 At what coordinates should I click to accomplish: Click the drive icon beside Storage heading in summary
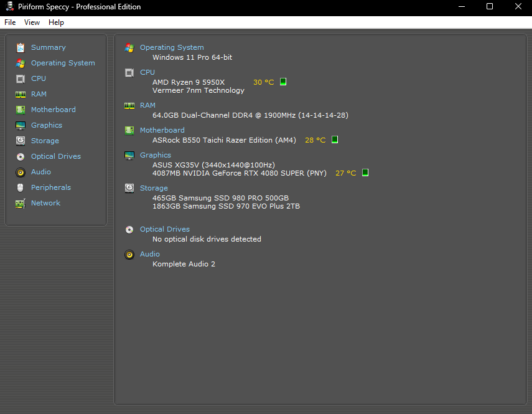[x=129, y=189]
